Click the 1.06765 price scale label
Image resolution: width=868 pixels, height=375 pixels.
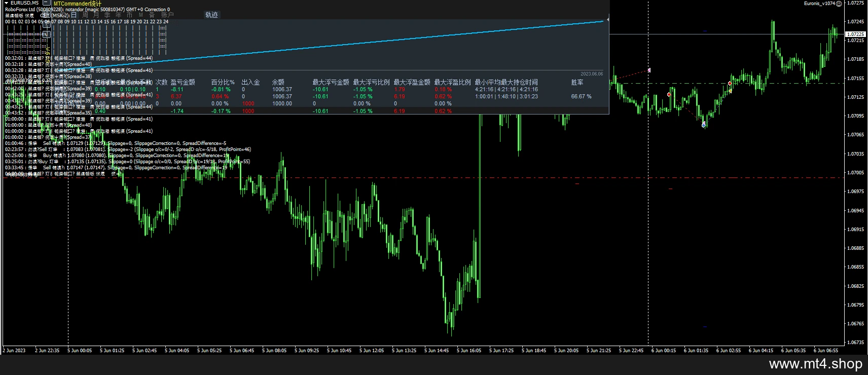(855, 324)
